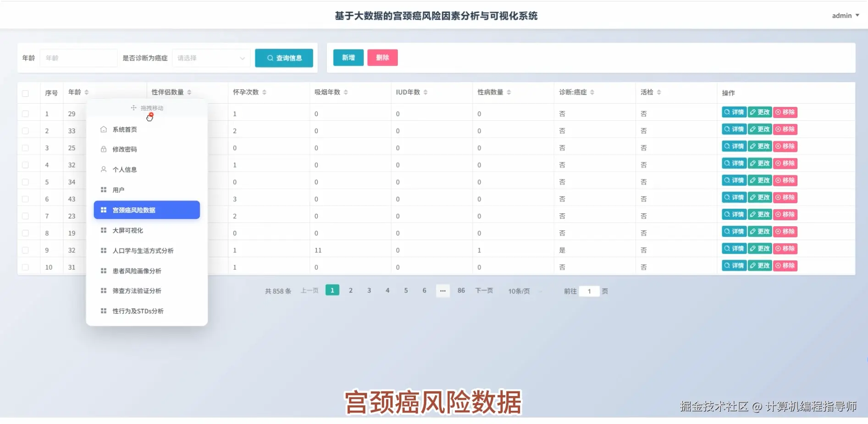Click 移除 remove button in row 3
The width and height of the screenshot is (868, 424).
click(x=785, y=146)
